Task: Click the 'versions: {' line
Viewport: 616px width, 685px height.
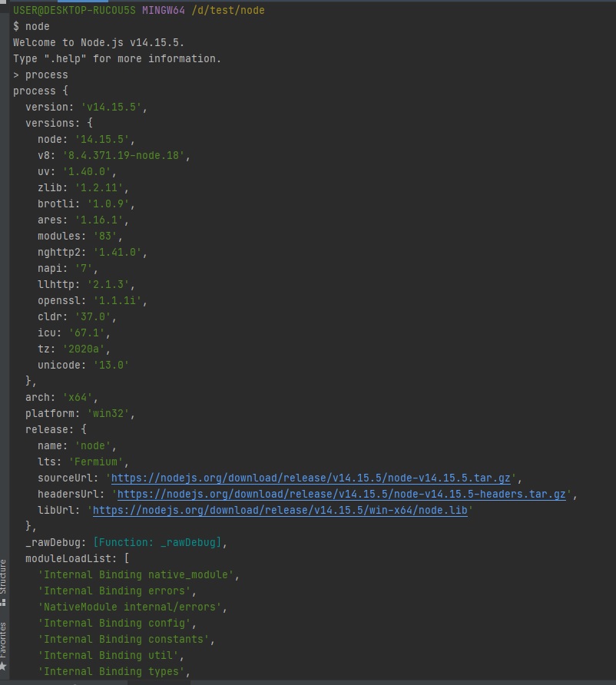Action: [59, 123]
